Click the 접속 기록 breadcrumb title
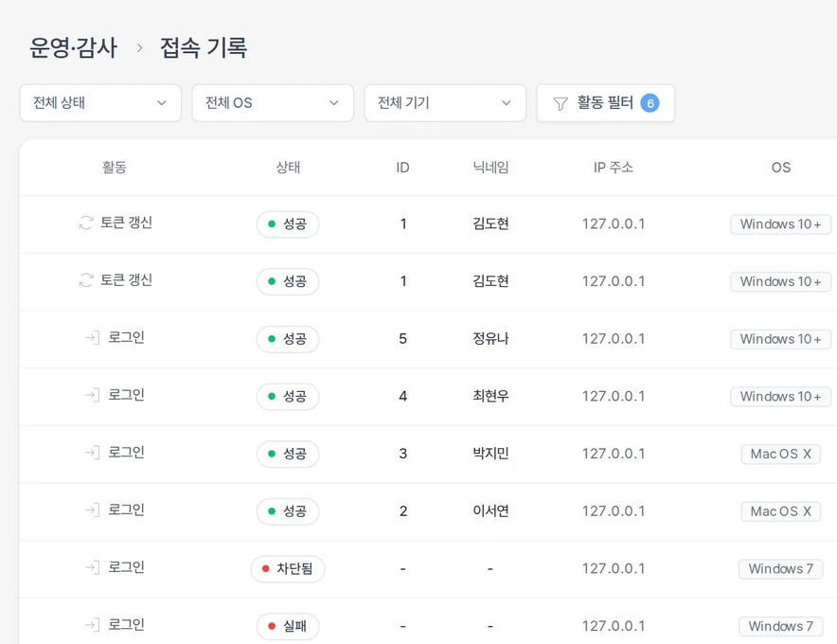The image size is (837, 644). point(204,47)
